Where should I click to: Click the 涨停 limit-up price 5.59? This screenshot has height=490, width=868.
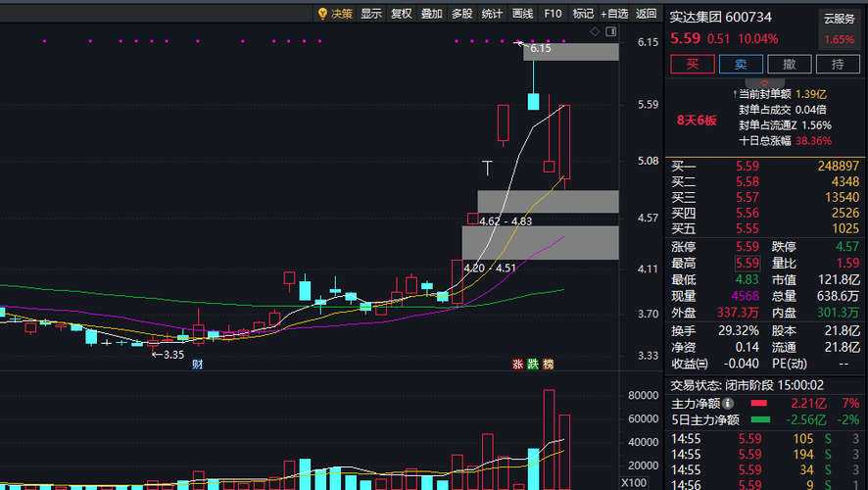(x=747, y=246)
